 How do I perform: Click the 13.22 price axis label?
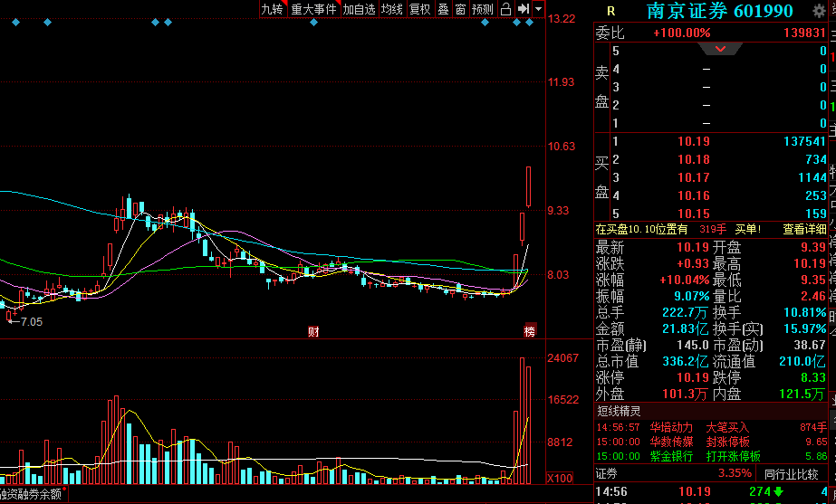pos(562,19)
